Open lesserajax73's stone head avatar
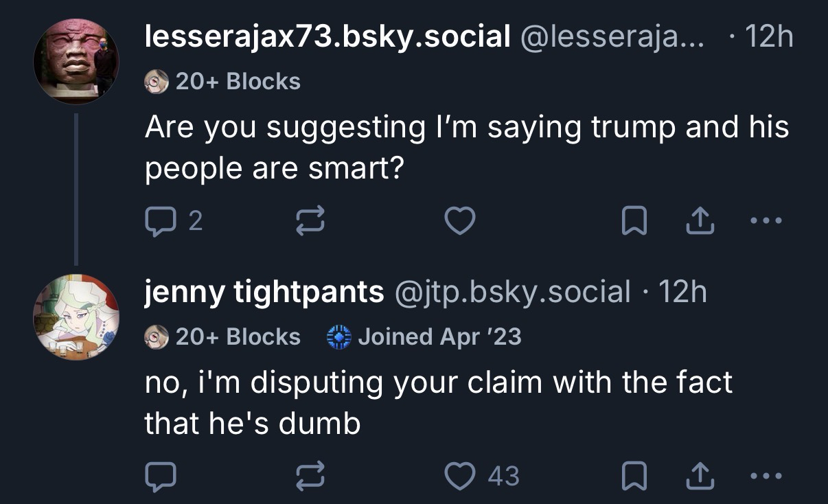828x504 pixels. coord(76,61)
